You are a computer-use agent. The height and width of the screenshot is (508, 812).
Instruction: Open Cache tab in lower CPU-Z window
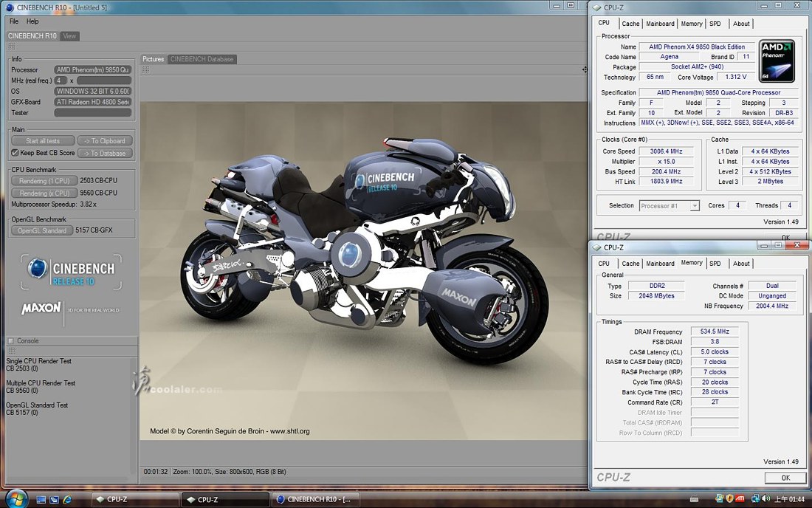coord(630,264)
